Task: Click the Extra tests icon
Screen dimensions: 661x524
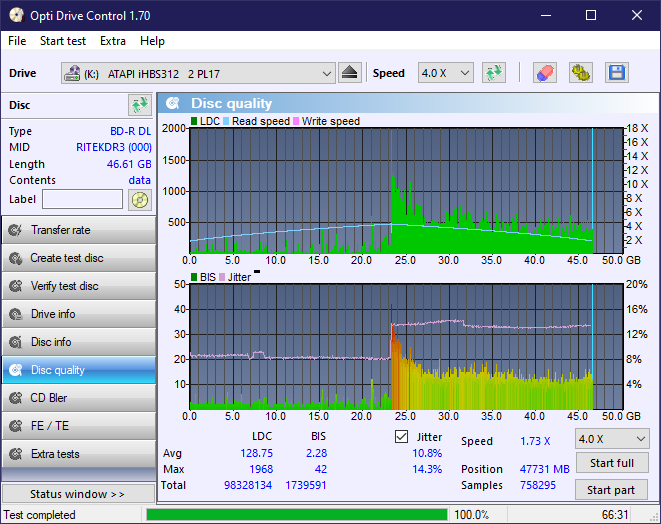Action: [x=16, y=454]
